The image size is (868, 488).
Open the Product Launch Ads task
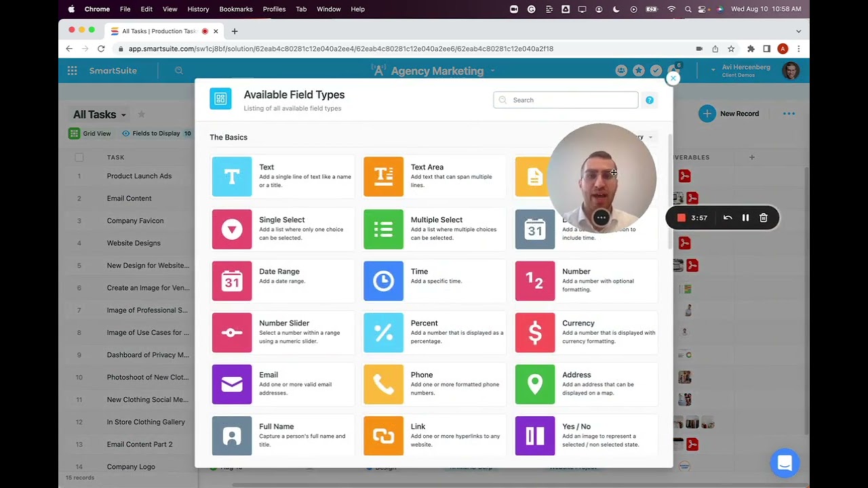click(x=139, y=176)
